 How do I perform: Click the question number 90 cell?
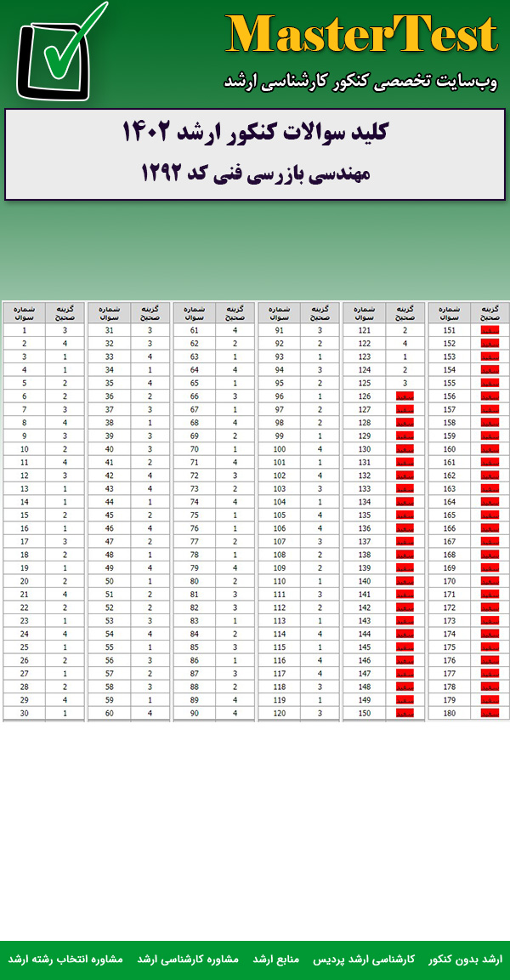[195, 713]
